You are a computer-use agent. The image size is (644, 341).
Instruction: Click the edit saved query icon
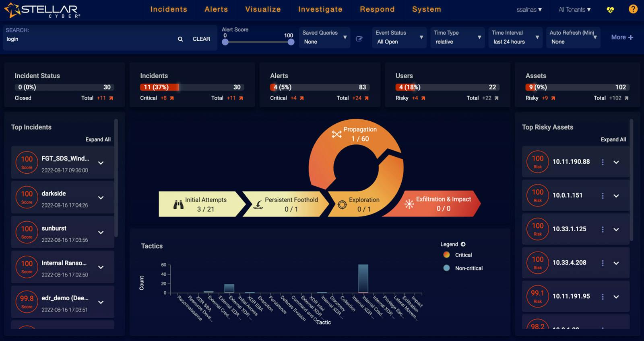point(359,39)
